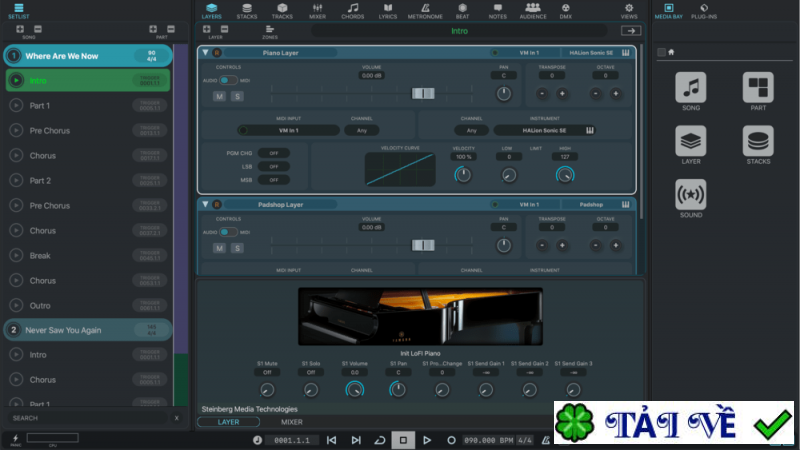Mute the Piano Layer with M button
800x450 pixels.
[219, 96]
